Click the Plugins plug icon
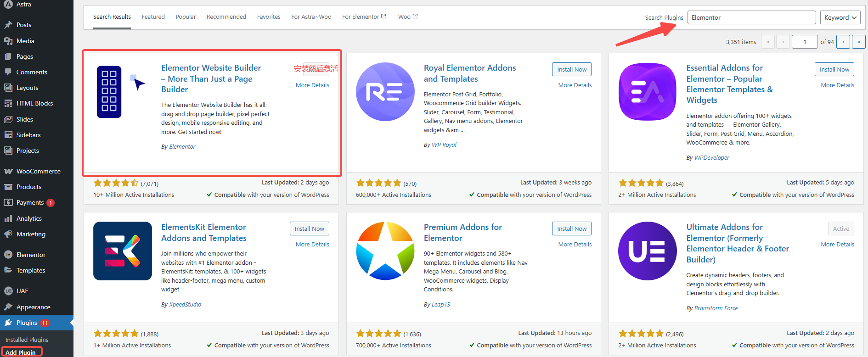Screen dimensions: 868x357 [x=8, y=323]
